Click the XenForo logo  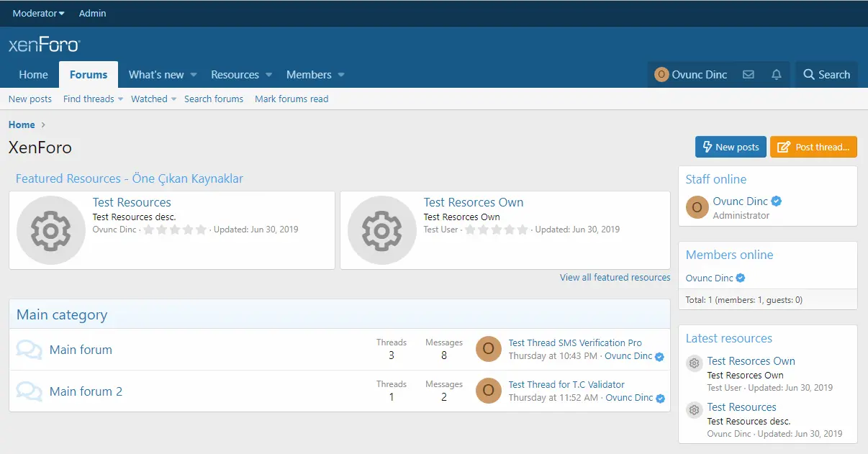click(x=44, y=45)
